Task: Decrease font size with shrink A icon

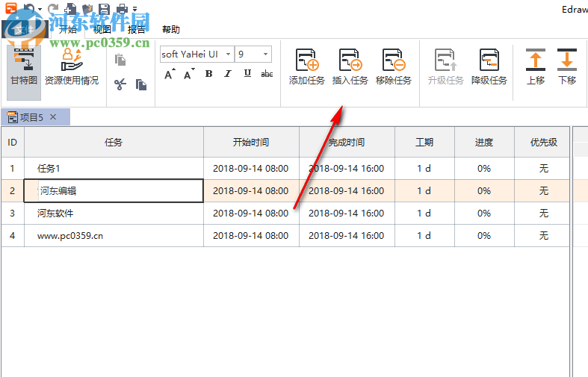Action: (x=189, y=74)
